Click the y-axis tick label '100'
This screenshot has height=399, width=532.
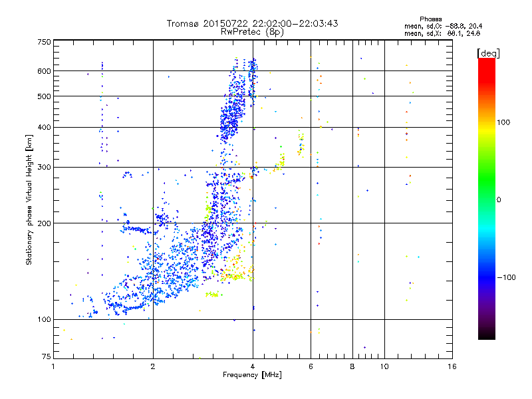pyautogui.click(x=44, y=319)
